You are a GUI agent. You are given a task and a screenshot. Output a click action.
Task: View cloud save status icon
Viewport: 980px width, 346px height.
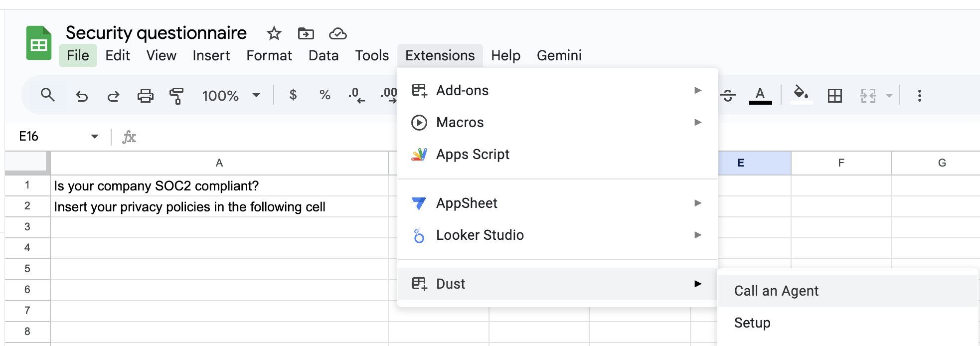click(337, 33)
